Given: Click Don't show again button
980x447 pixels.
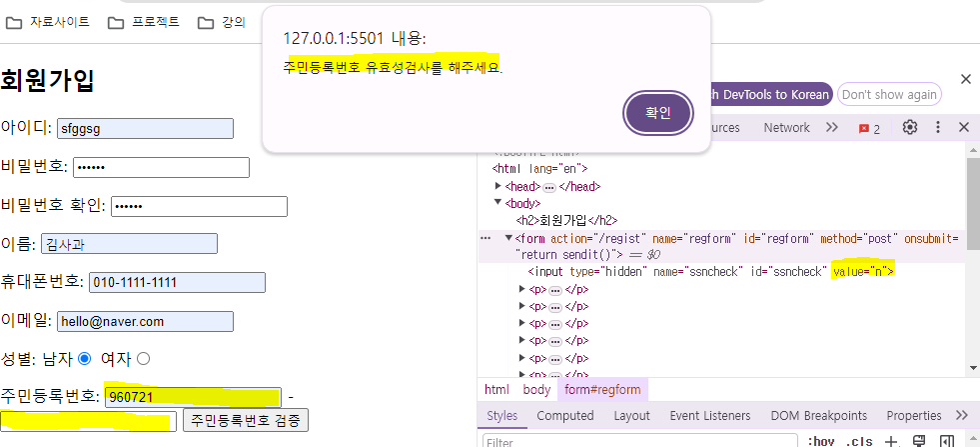Looking at the screenshot, I should coord(889,95).
